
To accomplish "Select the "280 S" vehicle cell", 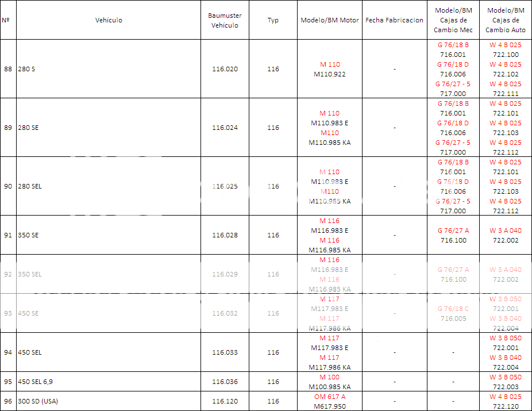I will pyautogui.click(x=26, y=69).
